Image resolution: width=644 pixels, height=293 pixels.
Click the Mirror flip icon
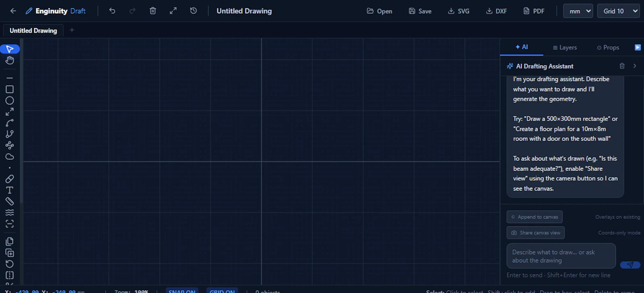tap(10, 275)
